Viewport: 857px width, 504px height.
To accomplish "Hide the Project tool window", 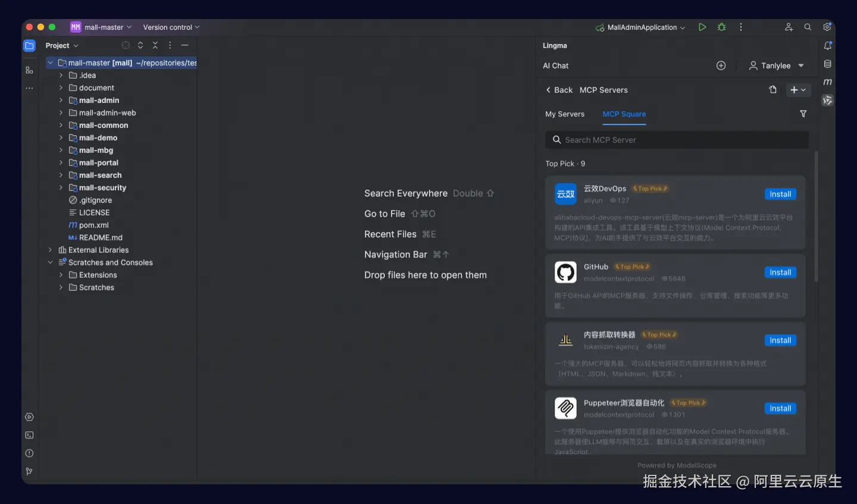I will [x=185, y=45].
